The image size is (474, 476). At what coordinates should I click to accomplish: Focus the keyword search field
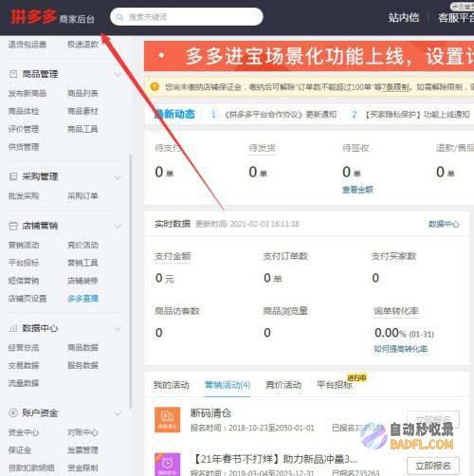pyautogui.click(x=187, y=17)
